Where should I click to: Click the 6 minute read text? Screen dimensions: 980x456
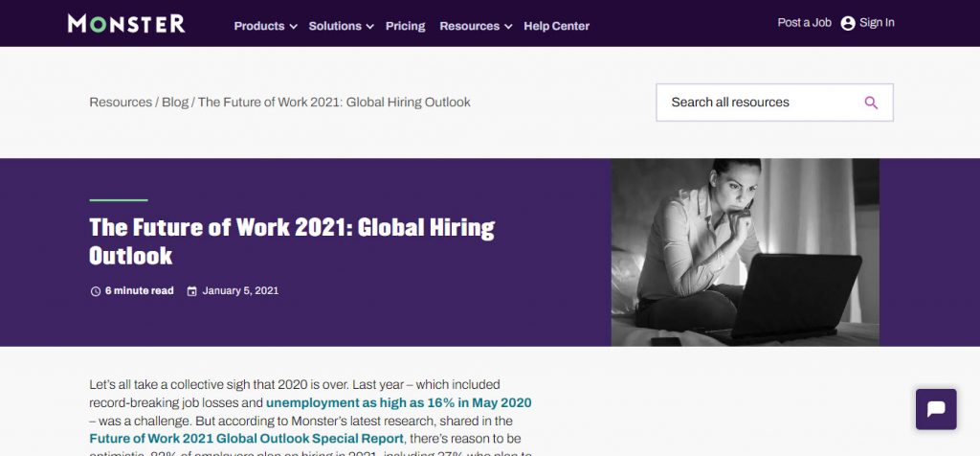(140, 291)
